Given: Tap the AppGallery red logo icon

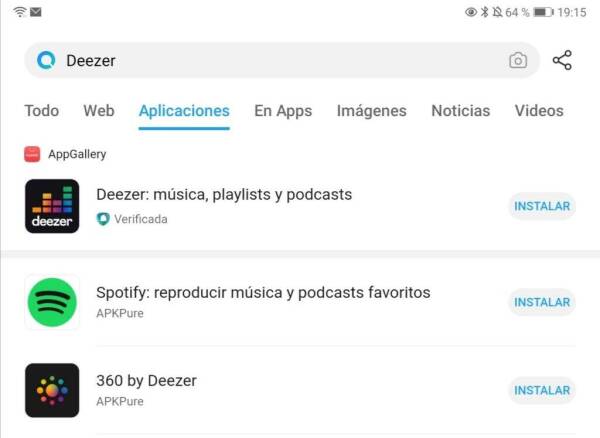Looking at the screenshot, I should pyautogui.click(x=32, y=154).
